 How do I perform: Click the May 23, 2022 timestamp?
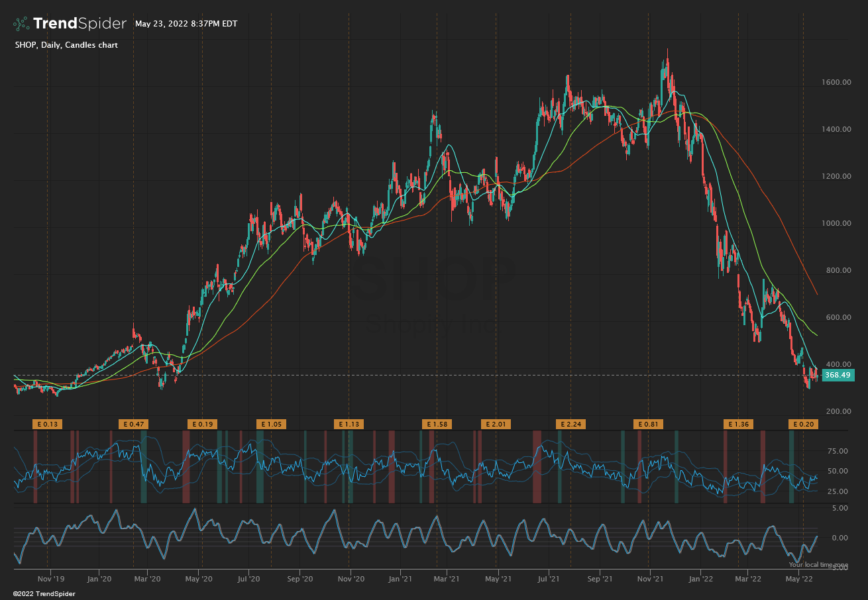click(x=186, y=24)
